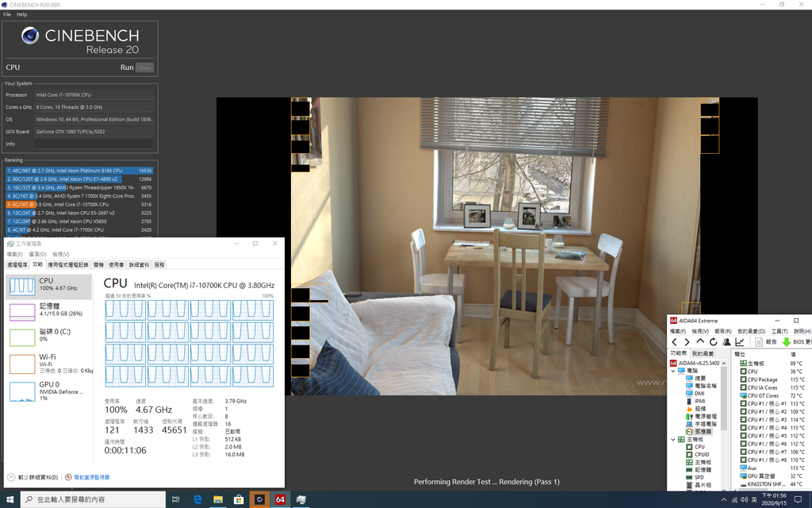This screenshot has height=508, width=812.
Task: Open Task Manager 檢視(V) menu
Action: pos(60,254)
